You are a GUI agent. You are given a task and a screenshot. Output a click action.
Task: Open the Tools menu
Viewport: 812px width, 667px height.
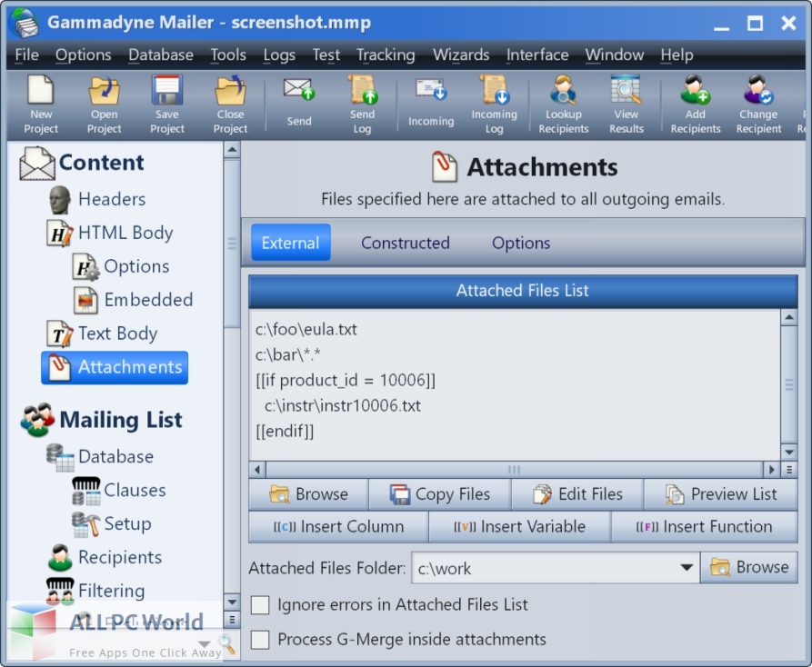point(228,55)
